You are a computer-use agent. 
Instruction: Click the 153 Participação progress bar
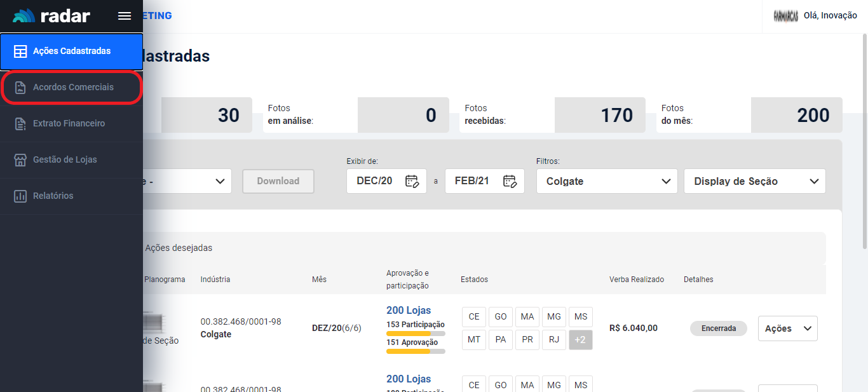click(x=416, y=333)
